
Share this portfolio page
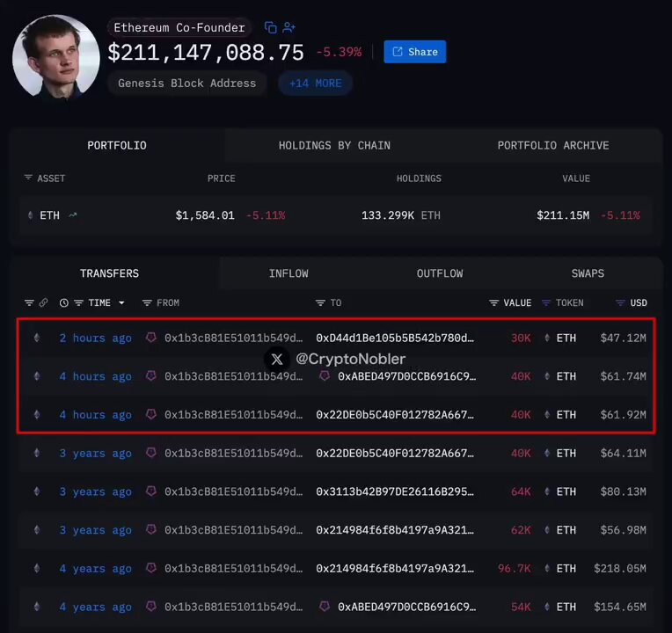[415, 52]
